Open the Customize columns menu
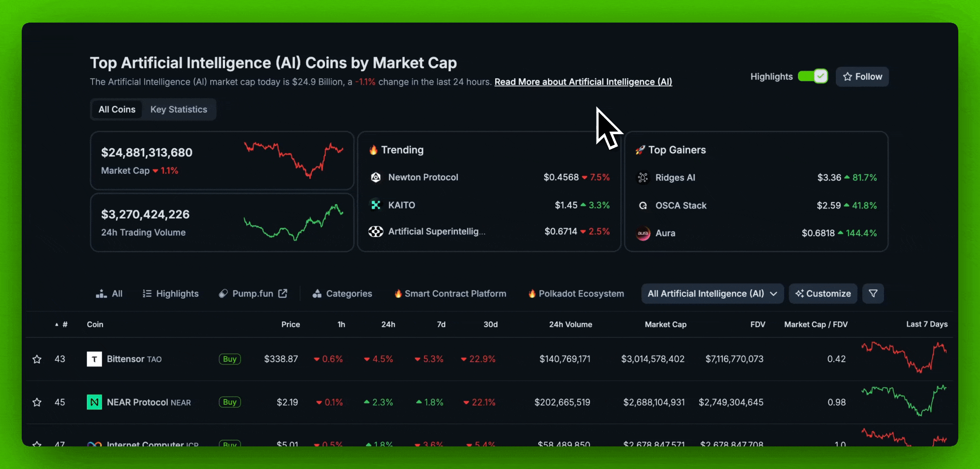This screenshot has width=980, height=469. point(823,294)
